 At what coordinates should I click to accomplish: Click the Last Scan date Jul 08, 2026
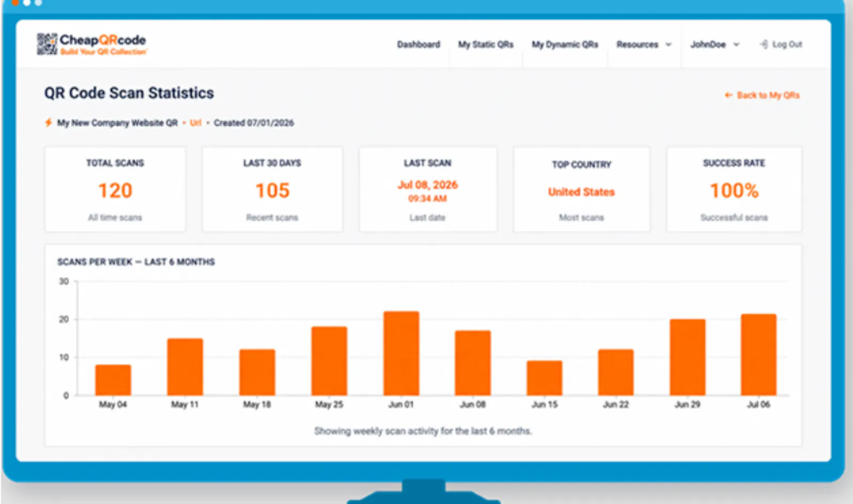click(x=428, y=185)
